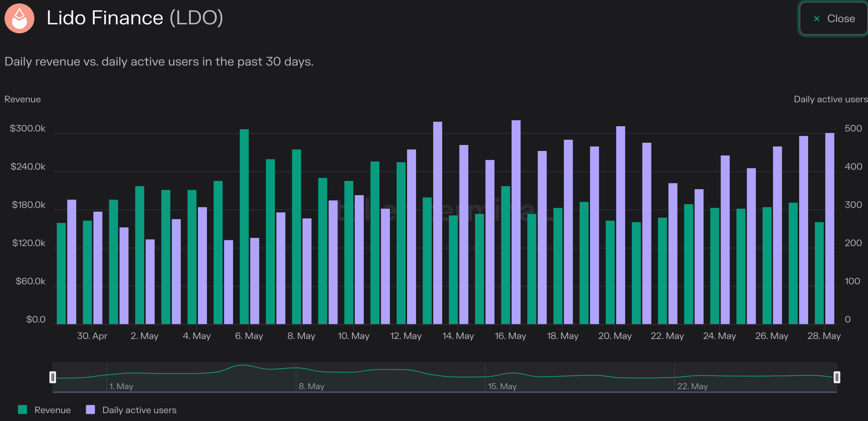Toggle the Daily active users legend item

coord(131,410)
